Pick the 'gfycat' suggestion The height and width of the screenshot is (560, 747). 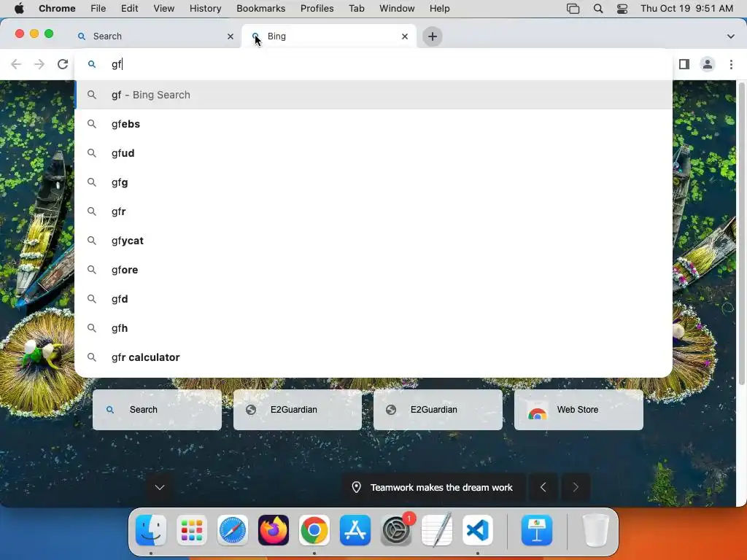click(x=374, y=241)
